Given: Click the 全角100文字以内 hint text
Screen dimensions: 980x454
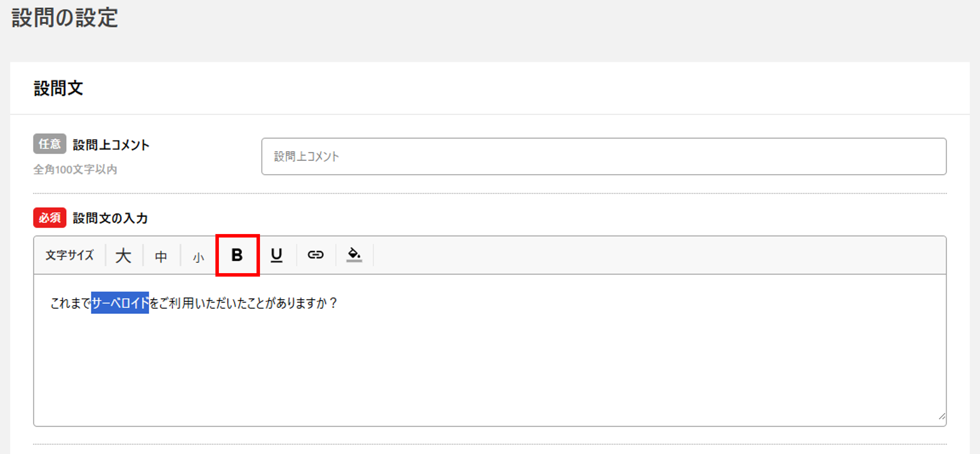Looking at the screenshot, I should 75,169.
